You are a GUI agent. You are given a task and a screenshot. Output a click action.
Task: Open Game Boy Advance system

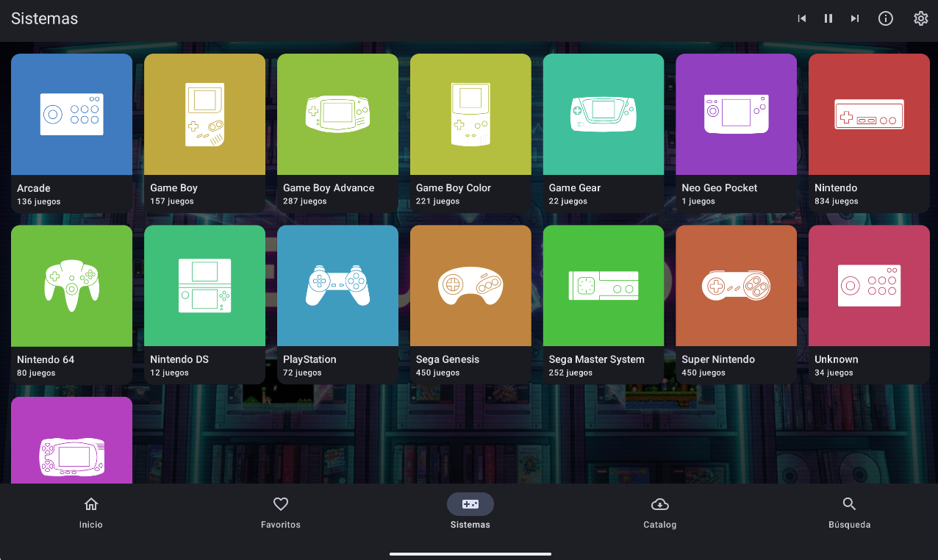click(337, 115)
